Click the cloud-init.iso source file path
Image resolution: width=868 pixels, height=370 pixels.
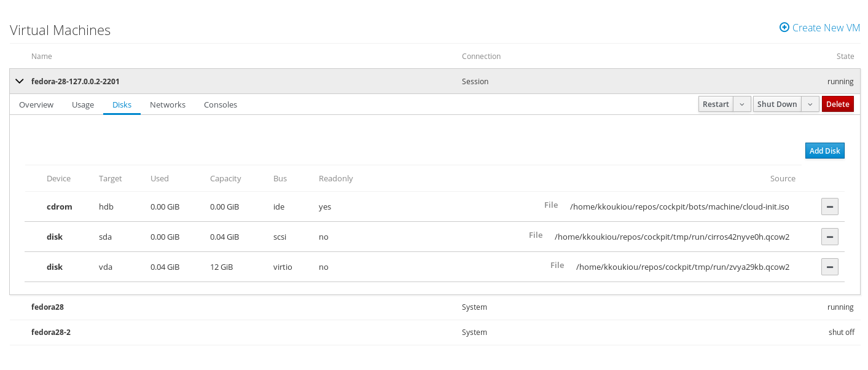coord(679,207)
